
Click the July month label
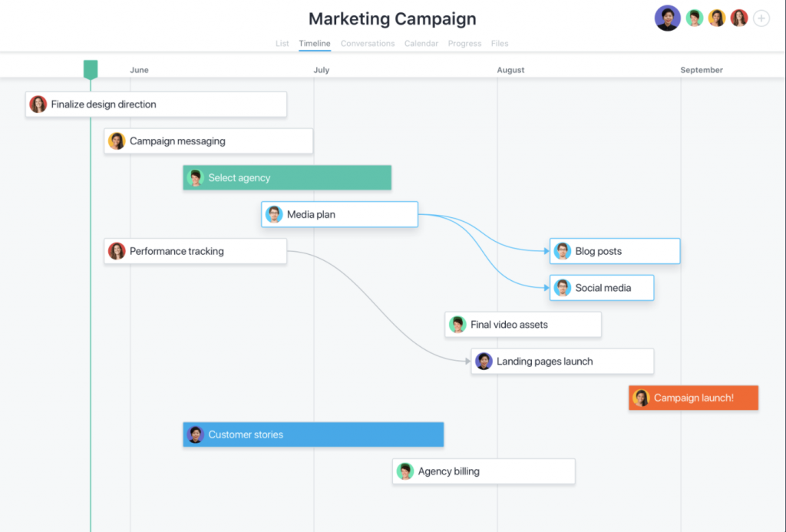click(x=322, y=70)
